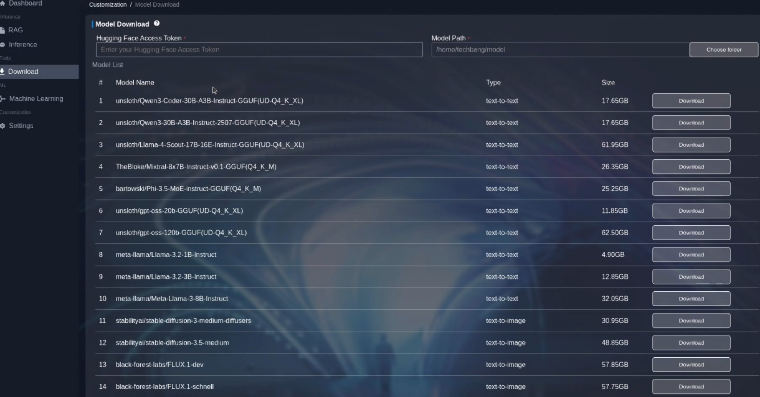Select model name meta-llama/Llama-3.2-1B-Instruct

click(166, 254)
